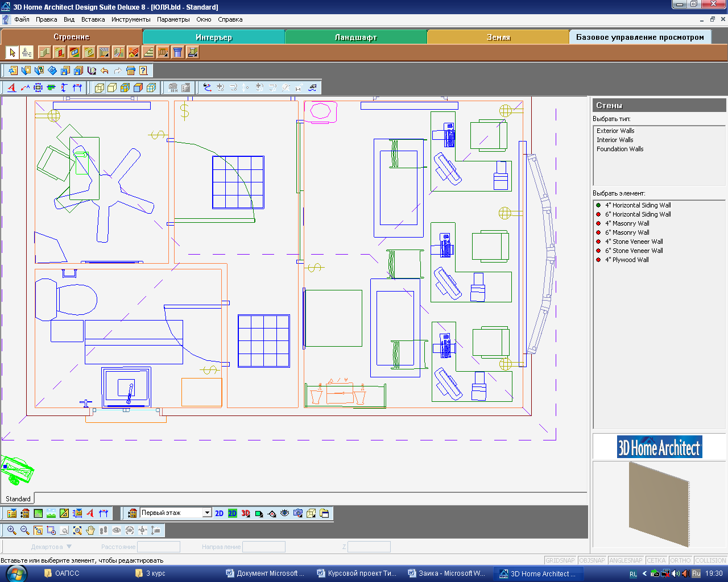Screen dimensions: 728x582
Task: Expand the Декартова coordinate dropdown
Action: [x=69, y=547]
